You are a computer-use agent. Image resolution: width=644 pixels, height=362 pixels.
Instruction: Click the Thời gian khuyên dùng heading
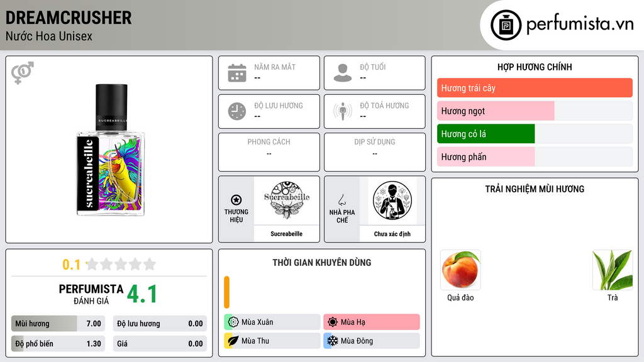(x=322, y=263)
